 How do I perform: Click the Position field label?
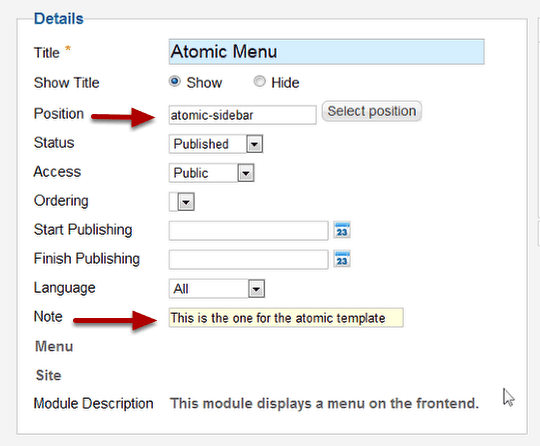click(x=59, y=114)
